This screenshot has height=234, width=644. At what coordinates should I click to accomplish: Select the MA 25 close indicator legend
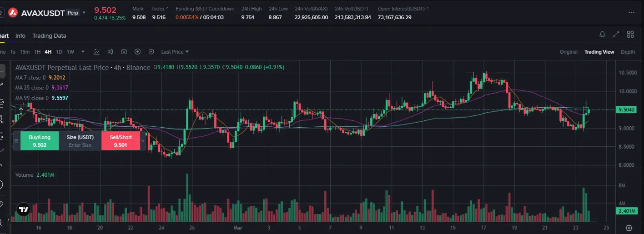(42, 88)
